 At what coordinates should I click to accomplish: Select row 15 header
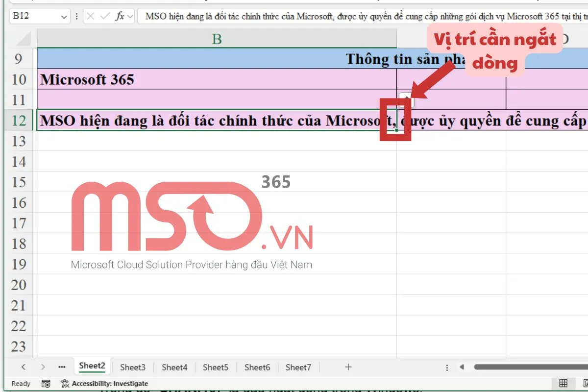click(19, 182)
